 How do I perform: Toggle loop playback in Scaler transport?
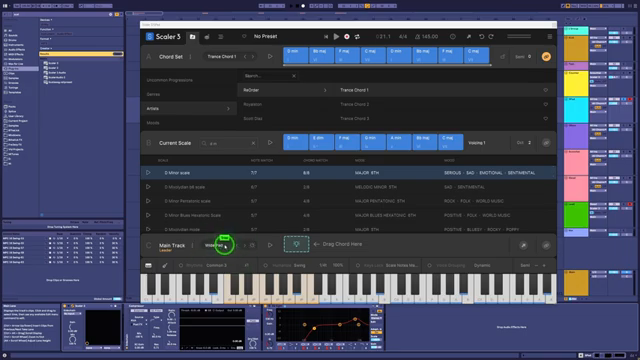[x=357, y=37]
